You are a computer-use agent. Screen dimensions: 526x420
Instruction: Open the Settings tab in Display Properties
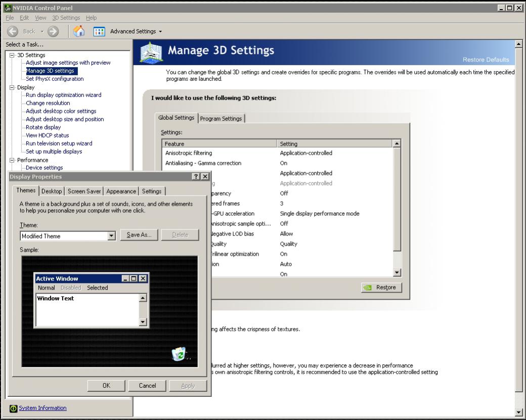(x=152, y=192)
